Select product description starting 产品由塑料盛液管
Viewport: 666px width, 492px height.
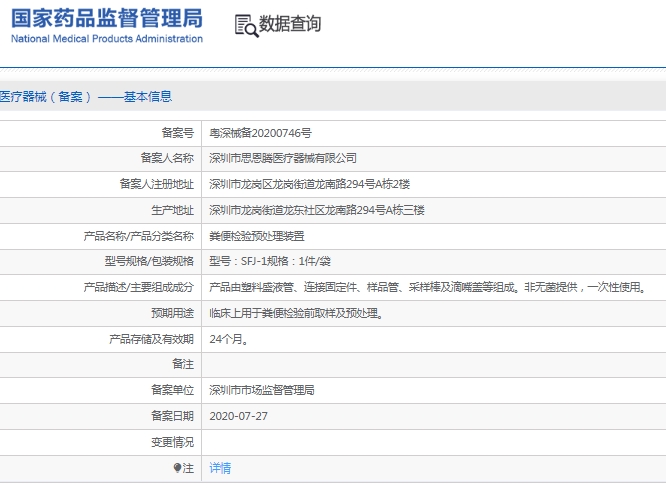point(428,288)
